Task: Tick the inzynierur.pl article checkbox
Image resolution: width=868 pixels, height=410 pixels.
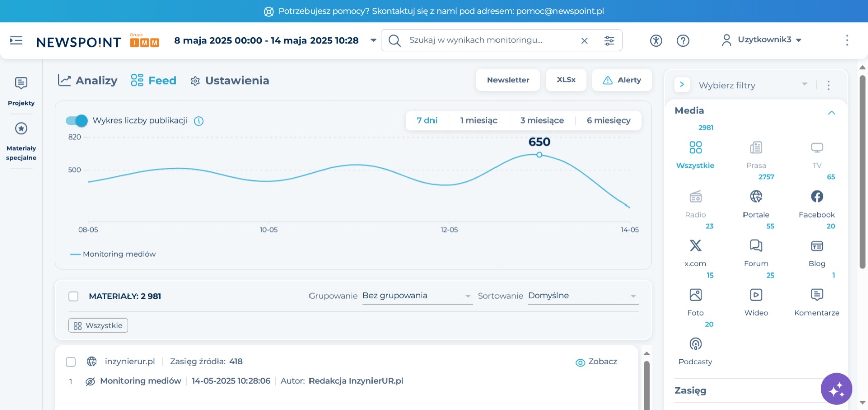Action: [71, 362]
